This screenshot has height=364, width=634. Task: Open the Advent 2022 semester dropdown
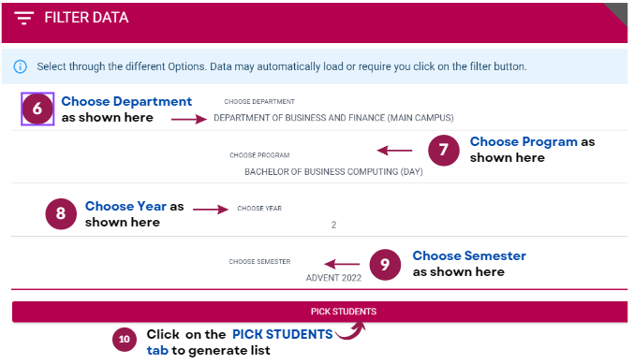333,278
